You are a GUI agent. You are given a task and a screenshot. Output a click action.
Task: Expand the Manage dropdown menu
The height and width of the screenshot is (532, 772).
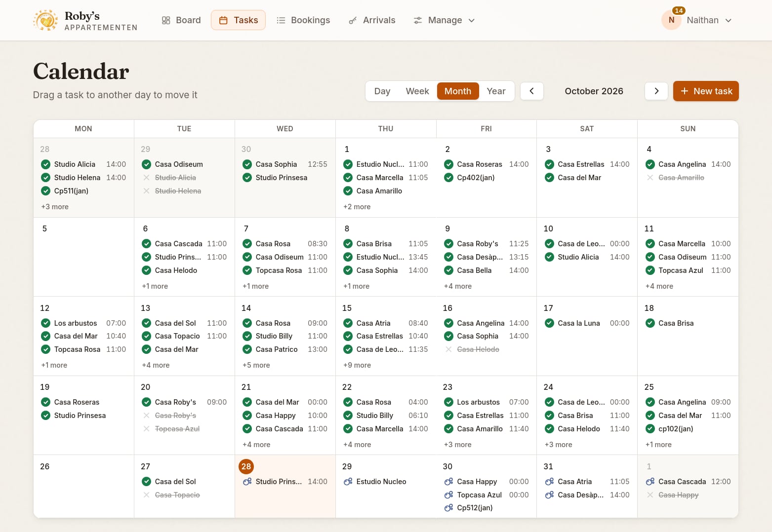(444, 20)
